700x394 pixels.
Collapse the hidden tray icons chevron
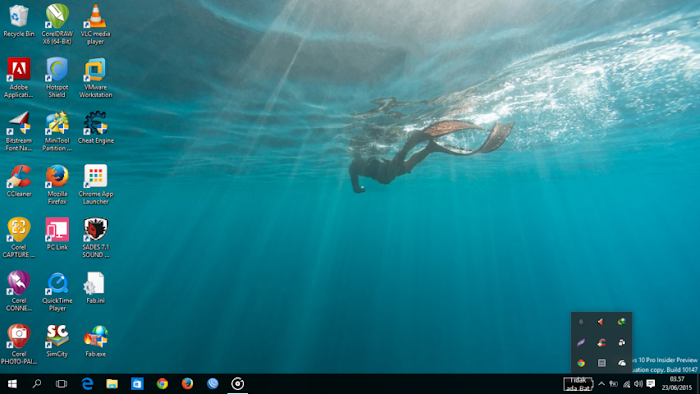pyautogui.click(x=601, y=384)
